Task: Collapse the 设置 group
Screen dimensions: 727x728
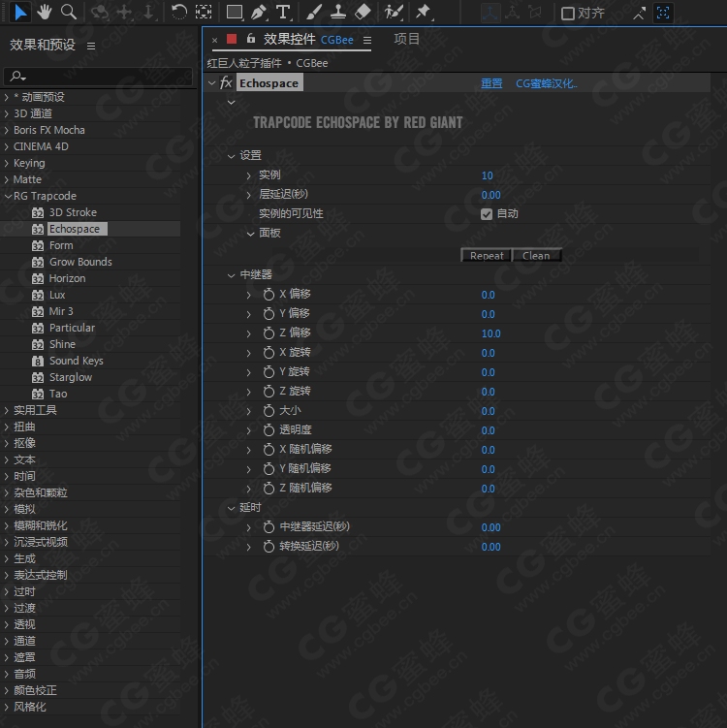Action: pos(231,156)
